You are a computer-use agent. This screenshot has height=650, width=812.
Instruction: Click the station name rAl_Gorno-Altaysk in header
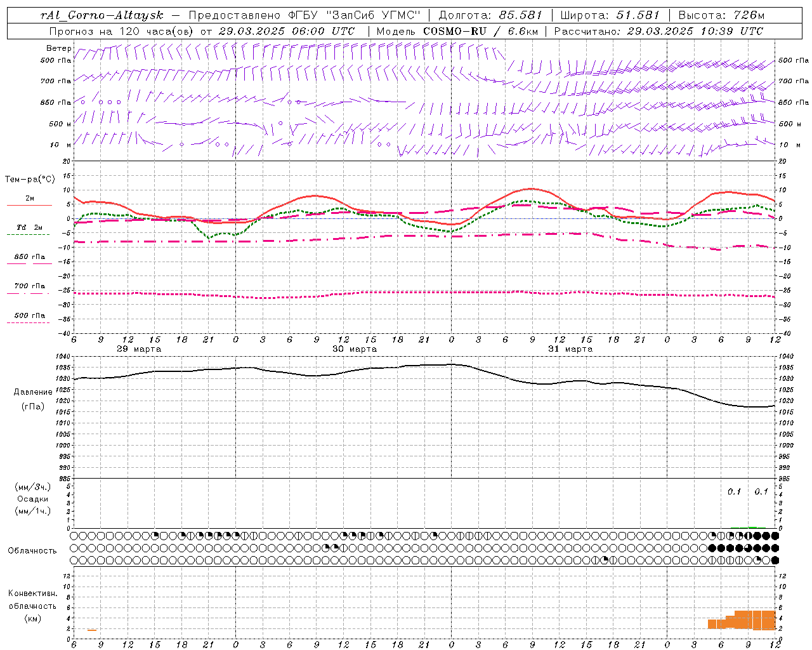pyautogui.click(x=102, y=15)
